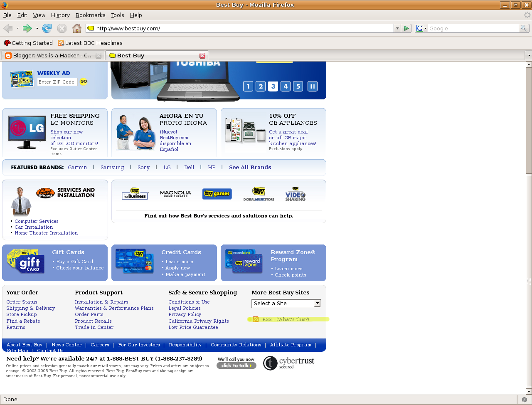
Task: Close the Blogger tab with its X
Action: click(x=99, y=56)
